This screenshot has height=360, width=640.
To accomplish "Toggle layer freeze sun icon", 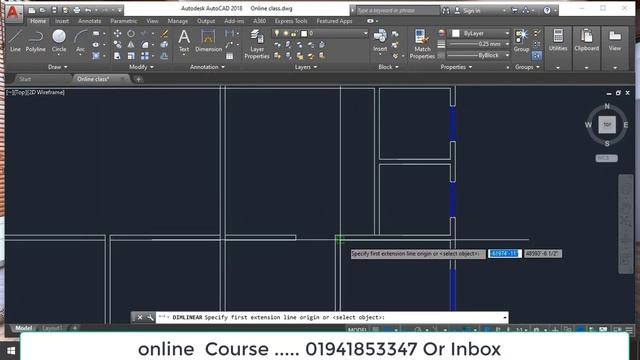I will tap(285, 33).
